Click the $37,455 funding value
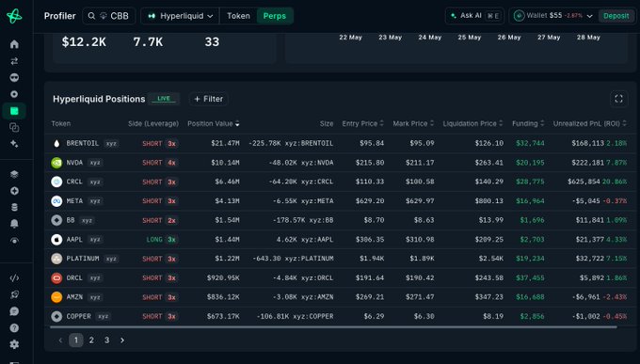Viewport: 640px width, 364px height. click(x=530, y=277)
